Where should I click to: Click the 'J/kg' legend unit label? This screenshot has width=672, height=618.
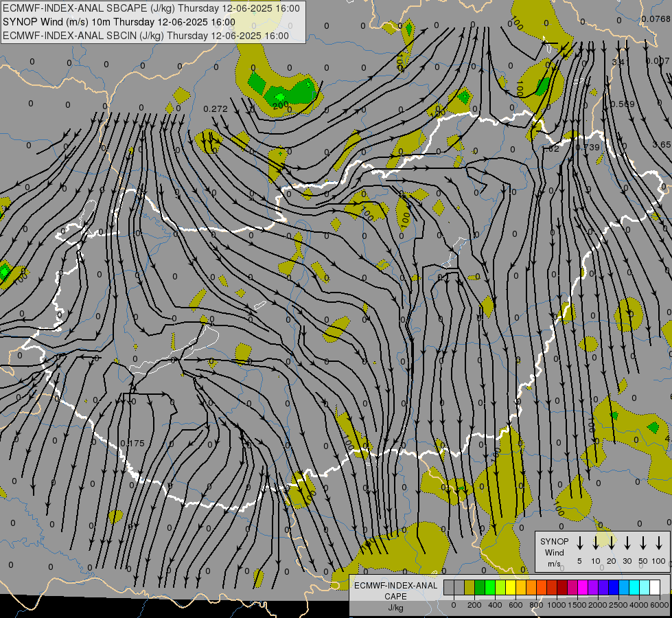[395, 608]
